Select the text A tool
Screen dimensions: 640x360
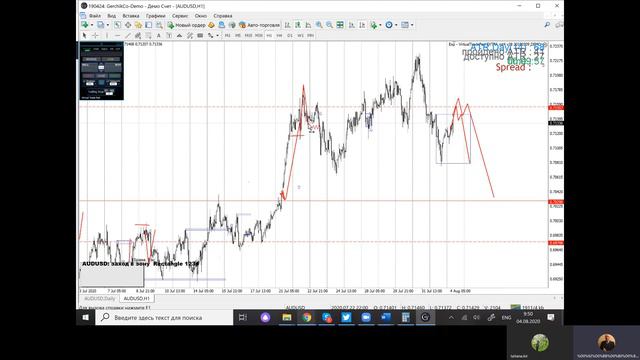click(158, 36)
